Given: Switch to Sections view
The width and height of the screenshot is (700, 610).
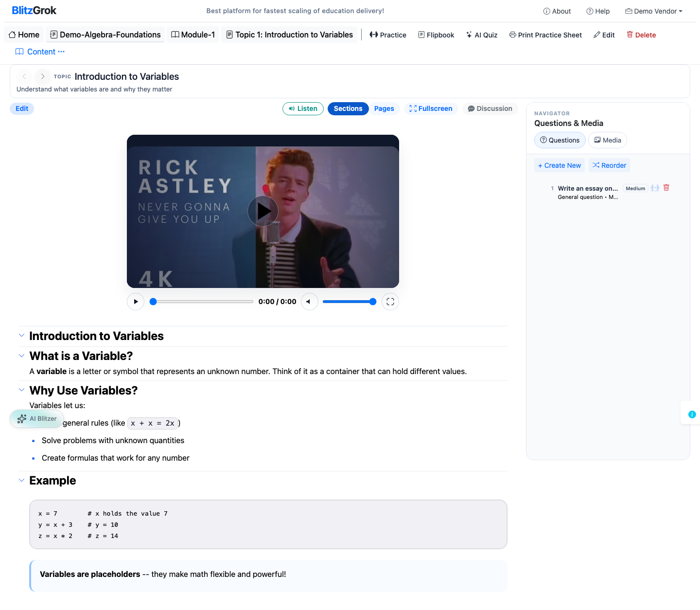Looking at the screenshot, I should coord(348,108).
